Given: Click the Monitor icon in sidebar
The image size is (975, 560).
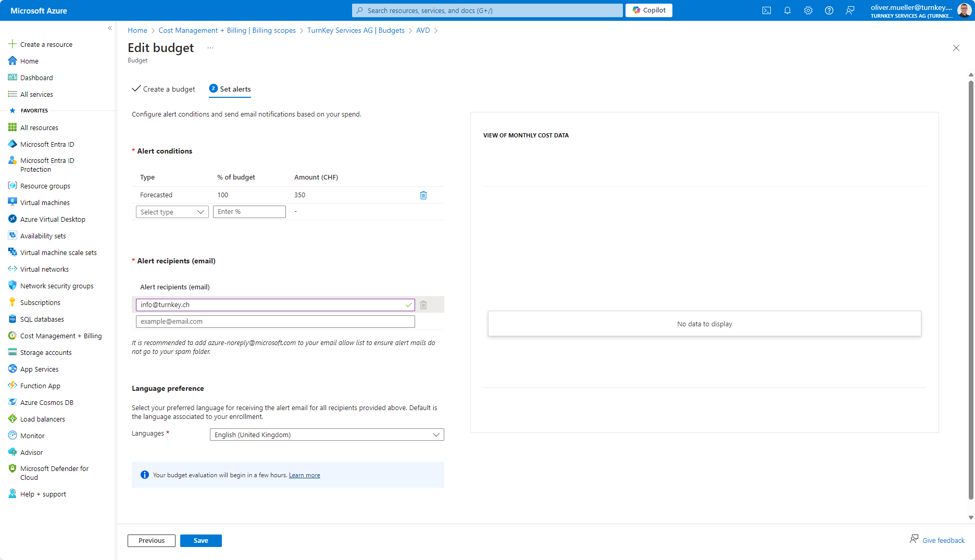Looking at the screenshot, I should pos(12,436).
